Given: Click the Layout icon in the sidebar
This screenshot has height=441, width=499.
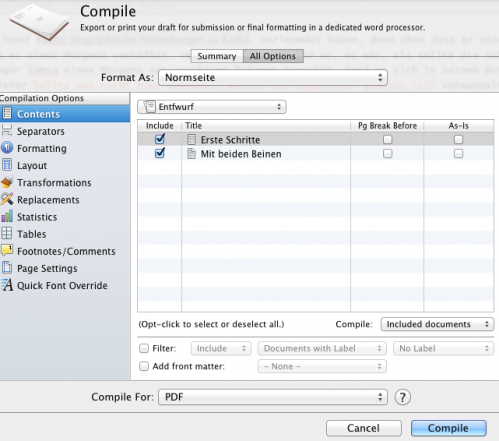Looking at the screenshot, I should click(7, 165).
